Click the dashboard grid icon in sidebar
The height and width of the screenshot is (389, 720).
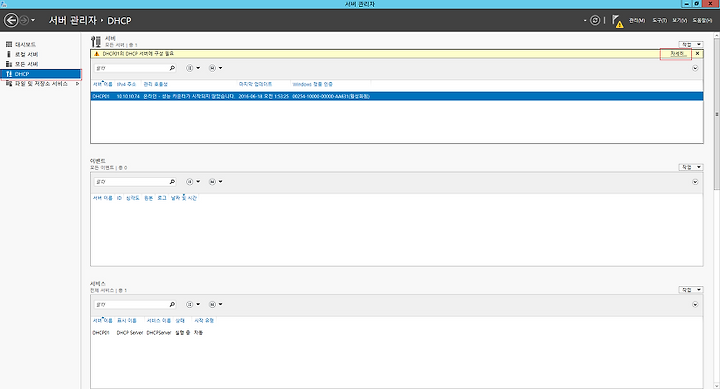click(9, 45)
